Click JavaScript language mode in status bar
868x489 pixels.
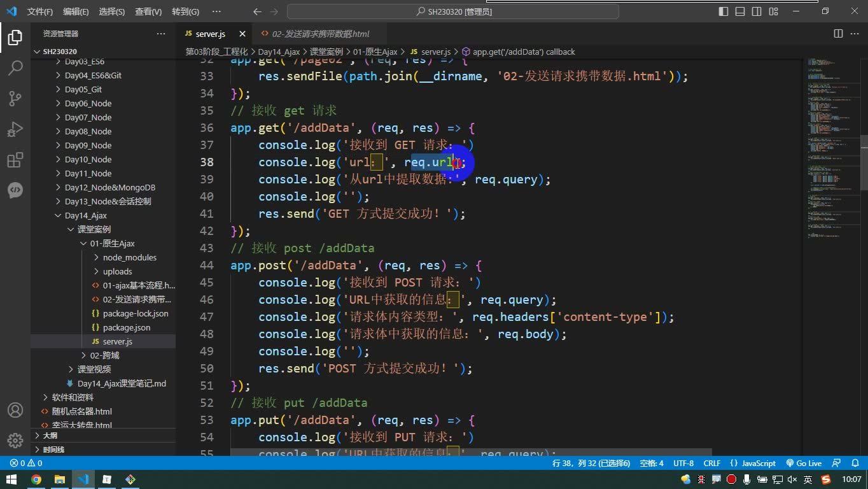753,464
